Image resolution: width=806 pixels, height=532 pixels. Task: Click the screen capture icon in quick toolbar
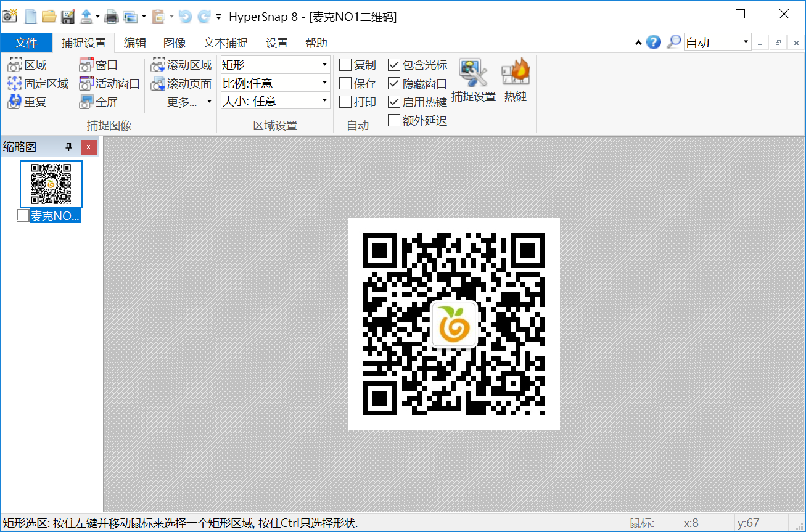(x=130, y=17)
